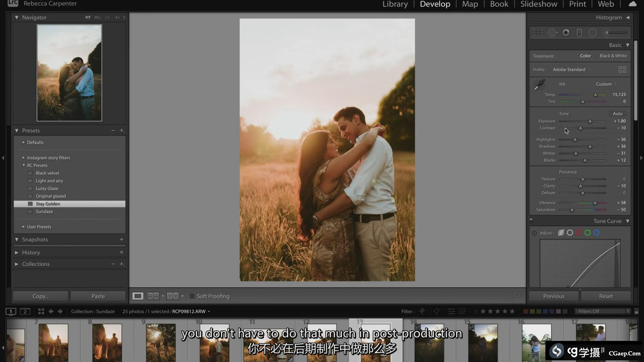
Task: Apply the Sundaze preset
Action: [x=44, y=212]
